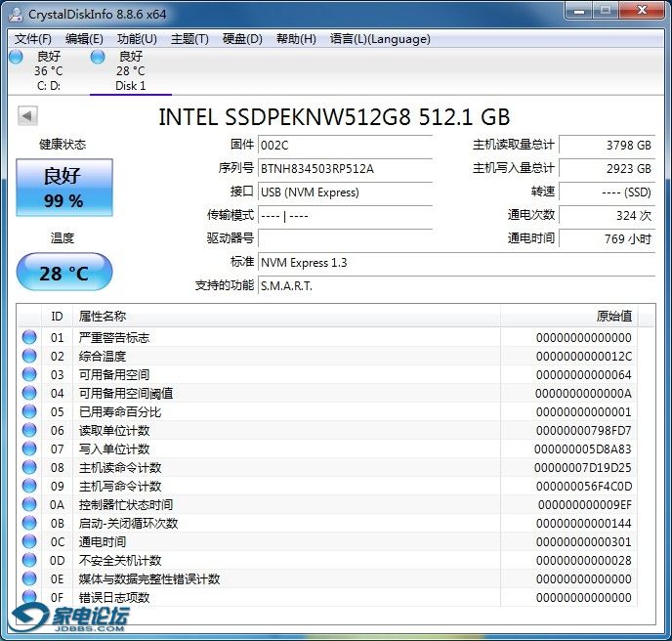Click the ID column header

pos(57,317)
